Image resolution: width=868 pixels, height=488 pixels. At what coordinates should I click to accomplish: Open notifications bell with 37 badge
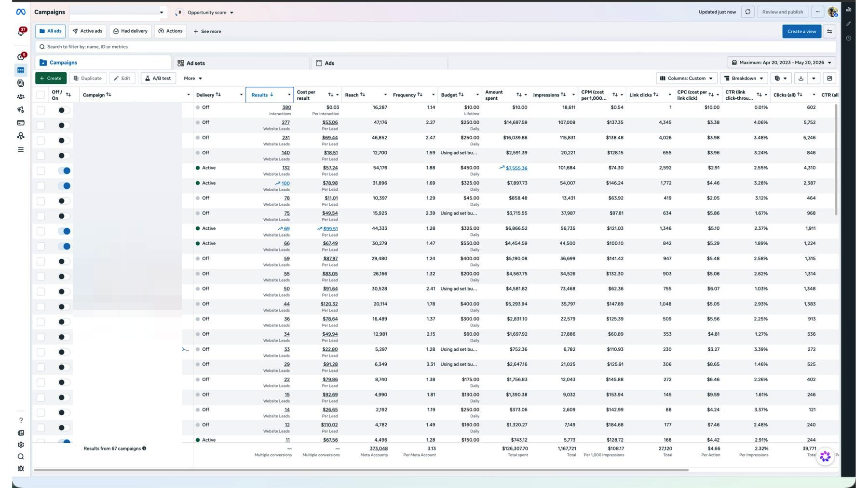point(21,32)
